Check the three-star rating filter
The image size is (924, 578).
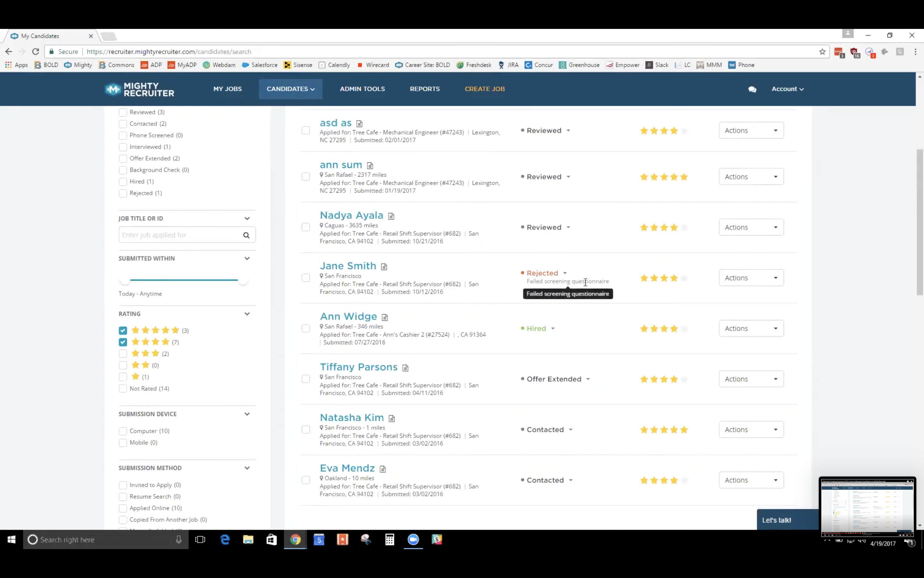click(123, 354)
